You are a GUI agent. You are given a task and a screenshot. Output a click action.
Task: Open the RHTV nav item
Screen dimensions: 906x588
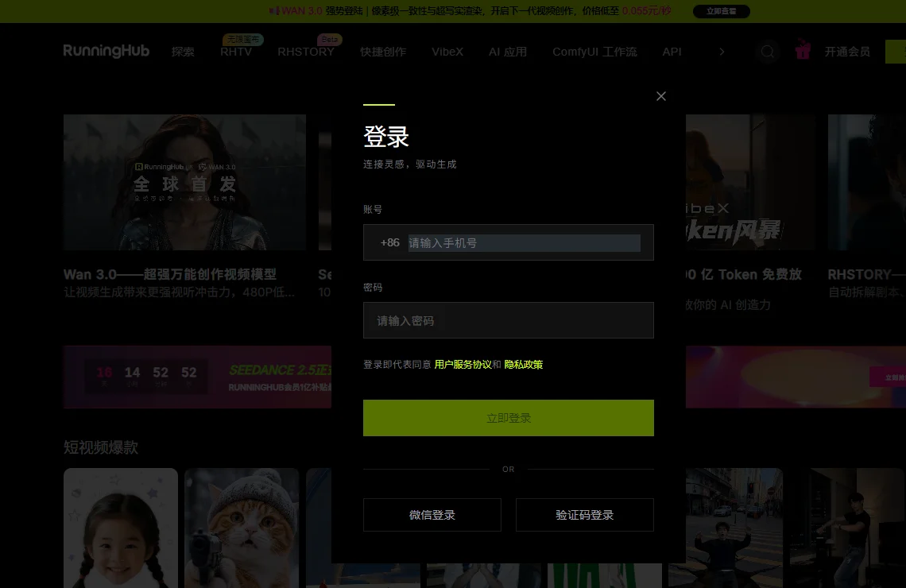point(236,52)
